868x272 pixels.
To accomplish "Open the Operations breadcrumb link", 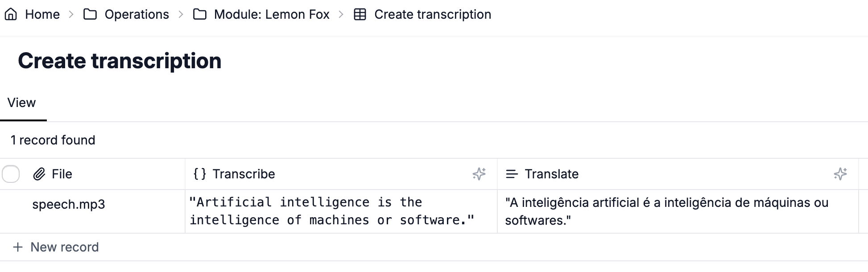I will [x=136, y=14].
